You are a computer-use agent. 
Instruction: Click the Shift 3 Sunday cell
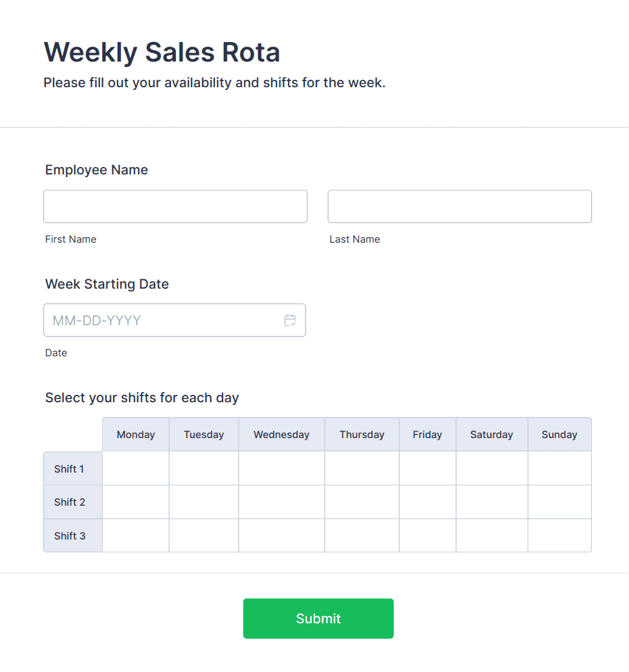pos(559,535)
